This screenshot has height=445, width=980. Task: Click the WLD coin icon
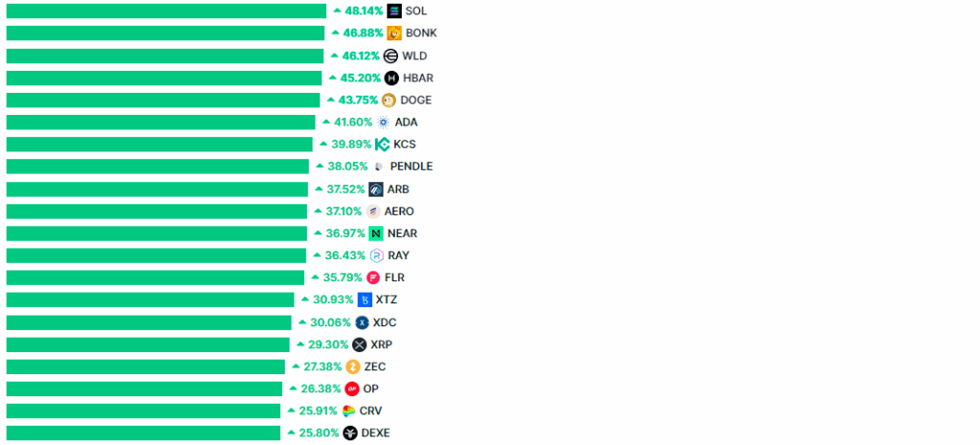pyautogui.click(x=390, y=56)
